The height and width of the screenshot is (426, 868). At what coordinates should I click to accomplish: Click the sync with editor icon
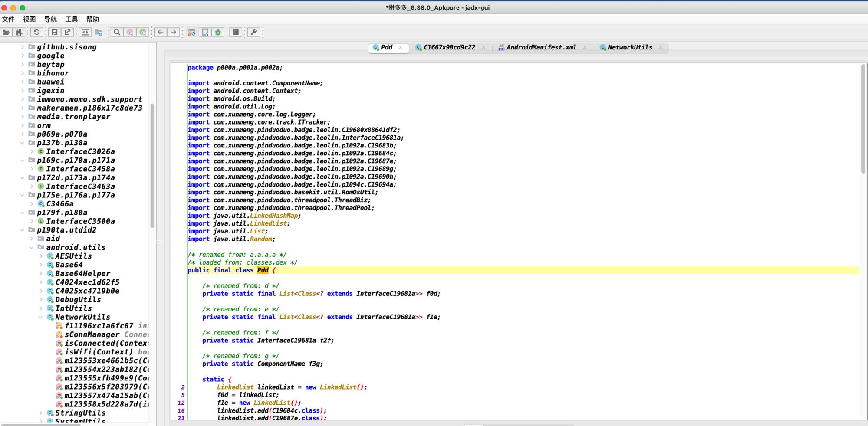point(85,32)
